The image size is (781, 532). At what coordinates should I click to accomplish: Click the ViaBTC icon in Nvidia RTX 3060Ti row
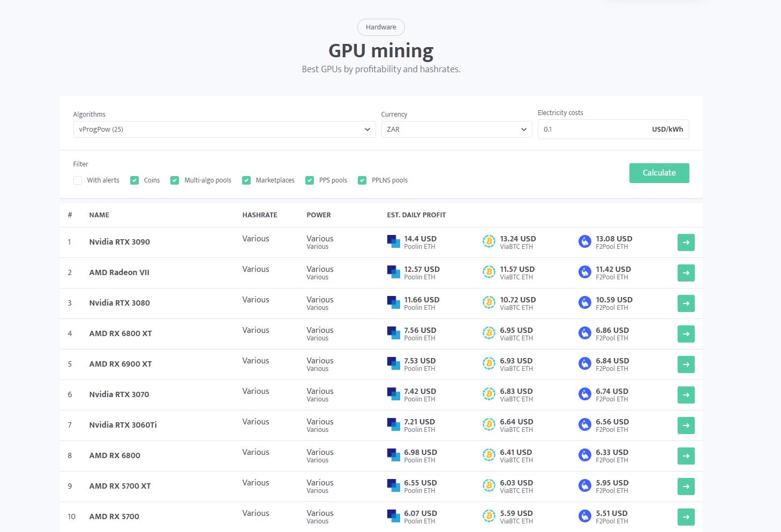pyautogui.click(x=489, y=425)
